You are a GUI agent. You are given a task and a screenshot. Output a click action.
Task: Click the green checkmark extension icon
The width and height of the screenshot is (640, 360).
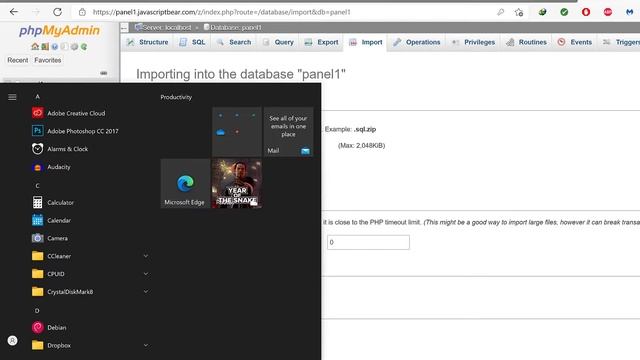point(564,12)
